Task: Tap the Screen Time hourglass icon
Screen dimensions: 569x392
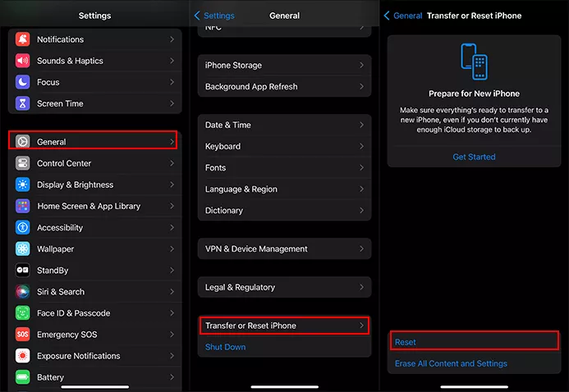Action: click(22, 103)
